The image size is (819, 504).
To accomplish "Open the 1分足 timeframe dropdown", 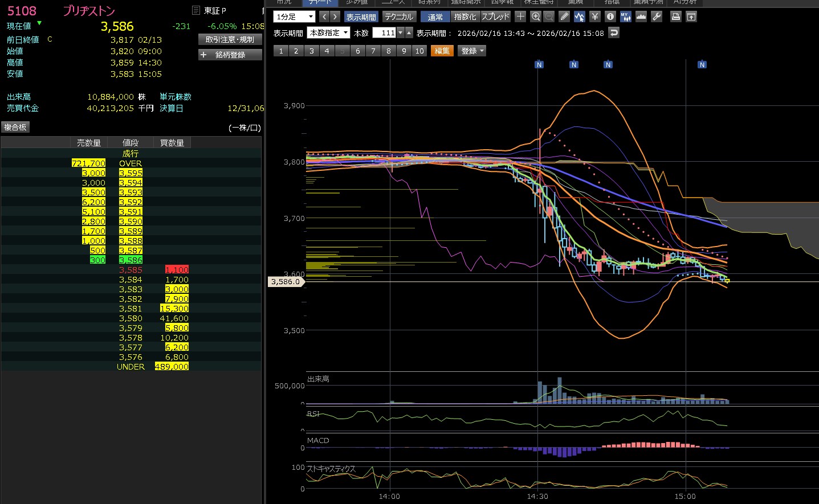I will click(294, 17).
